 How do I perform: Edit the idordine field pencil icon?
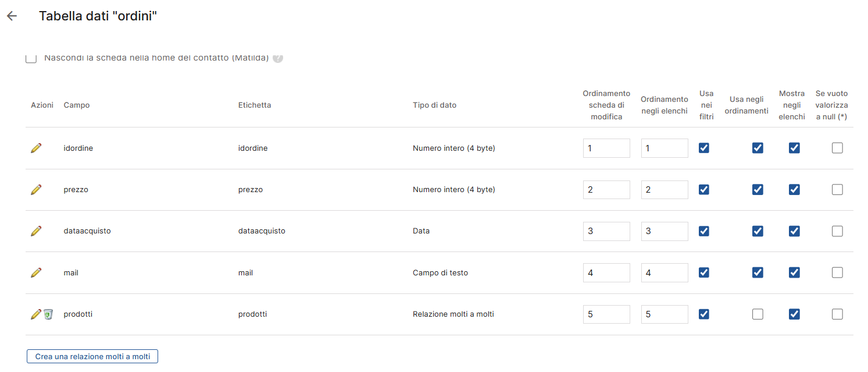click(36, 148)
